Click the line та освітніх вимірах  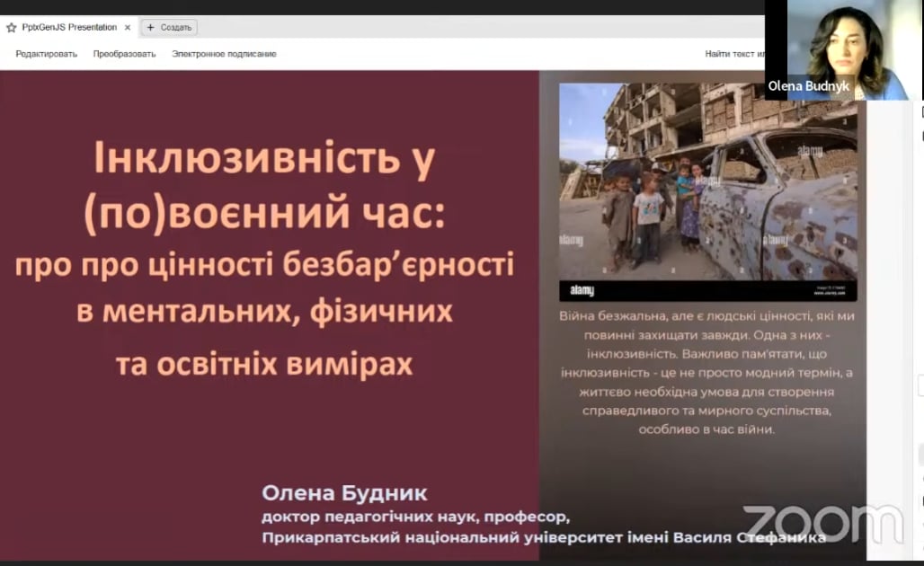click(264, 363)
